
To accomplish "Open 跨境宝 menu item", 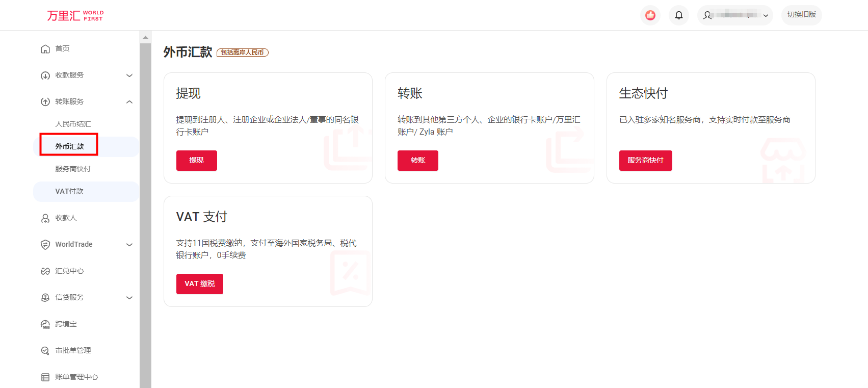I will pyautogui.click(x=66, y=324).
